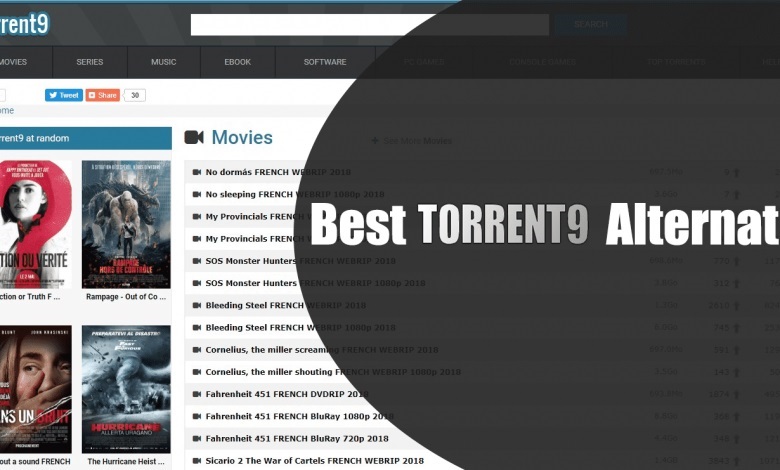Open SOS Monster Hunters WEBRIP 1080p 2018

315,283
